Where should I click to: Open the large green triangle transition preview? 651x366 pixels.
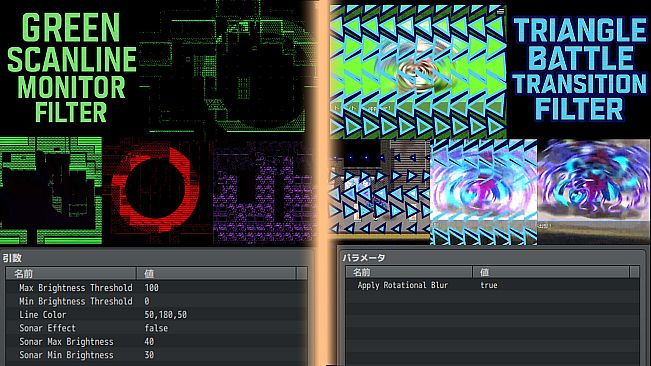tap(418, 72)
